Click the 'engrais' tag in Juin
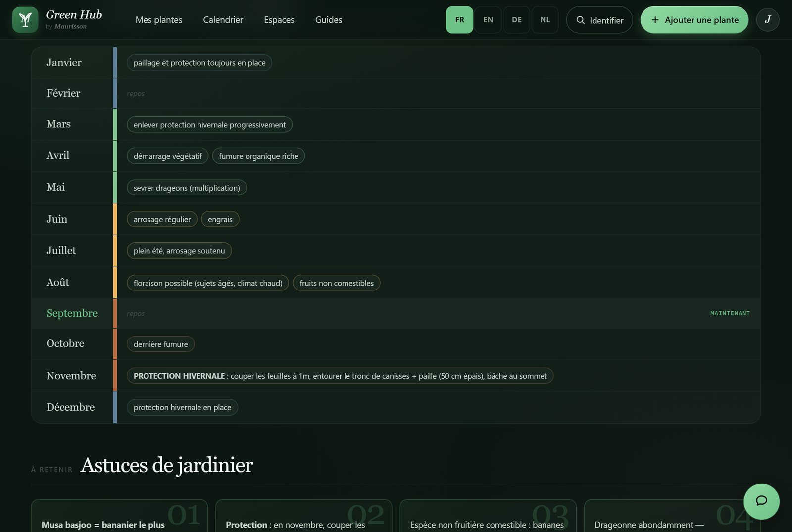 [220, 219]
